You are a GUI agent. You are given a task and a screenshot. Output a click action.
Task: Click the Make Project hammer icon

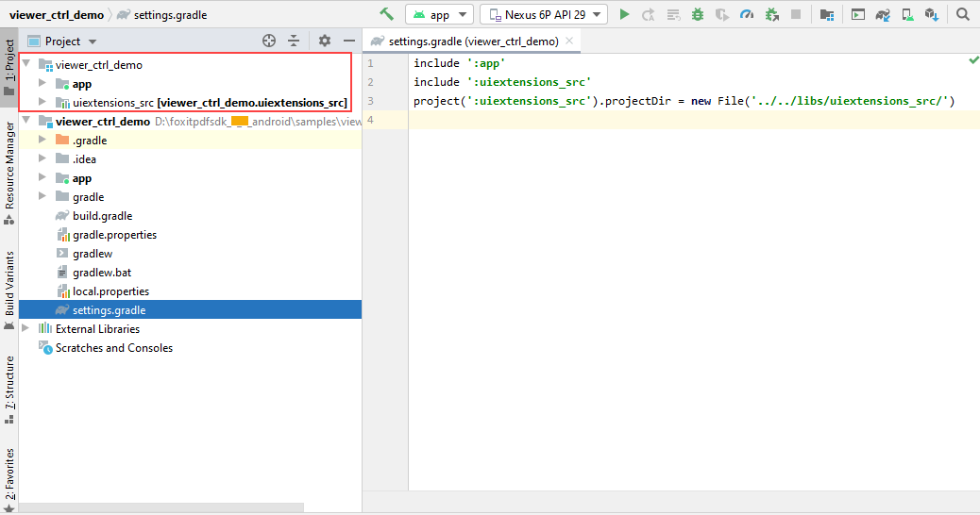tap(386, 14)
